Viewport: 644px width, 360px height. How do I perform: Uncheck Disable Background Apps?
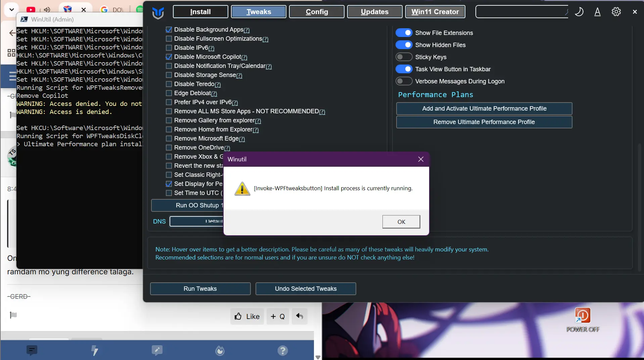[x=169, y=30]
